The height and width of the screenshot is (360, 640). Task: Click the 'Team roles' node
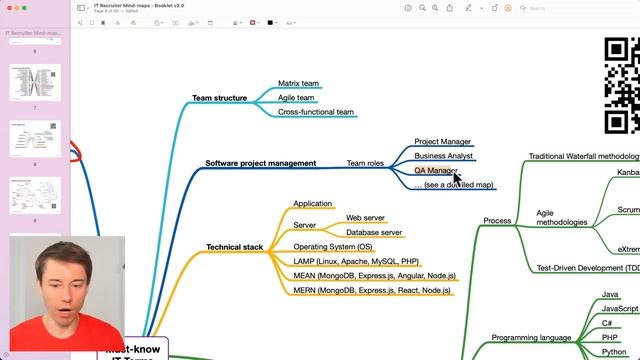pyautogui.click(x=365, y=163)
